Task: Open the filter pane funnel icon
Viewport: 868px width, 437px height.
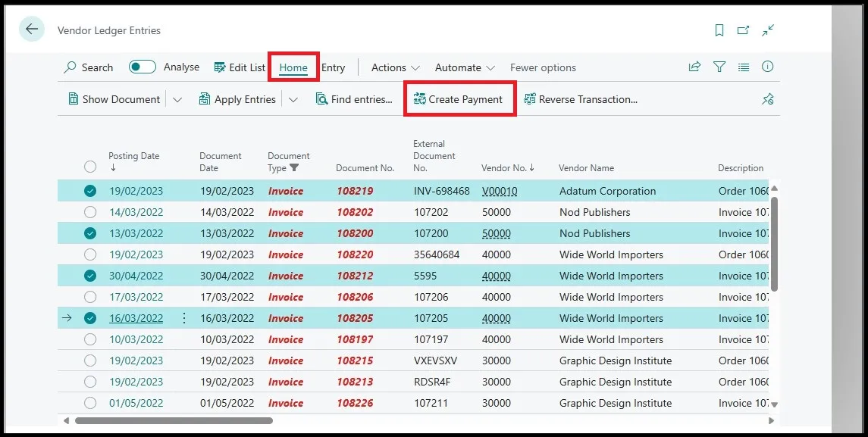Action: pyautogui.click(x=719, y=67)
